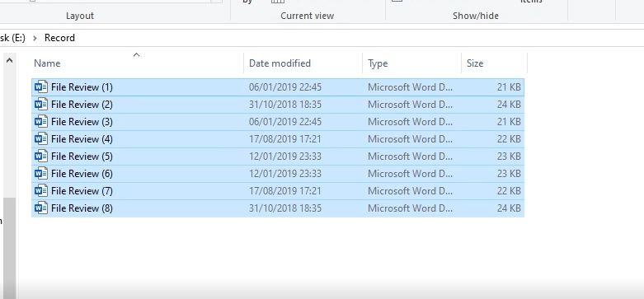
Task: Click the Record folder in the address path
Action: pyautogui.click(x=59, y=38)
